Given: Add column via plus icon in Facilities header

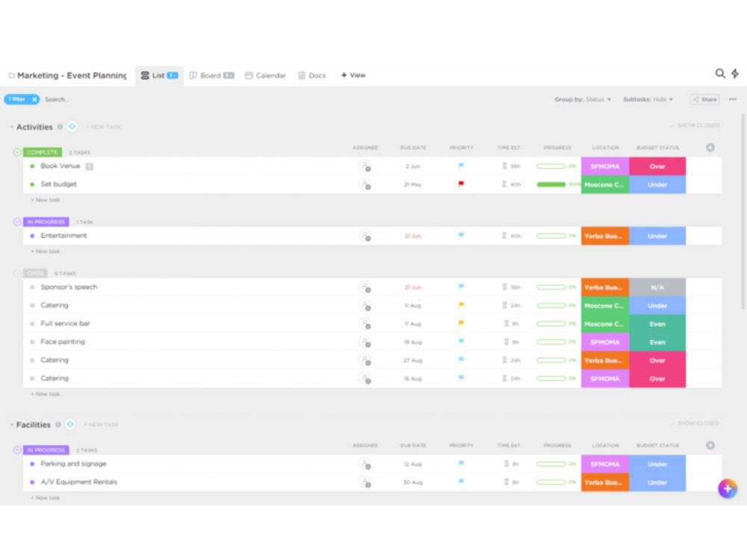Looking at the screenshot, I should (710, 445).
